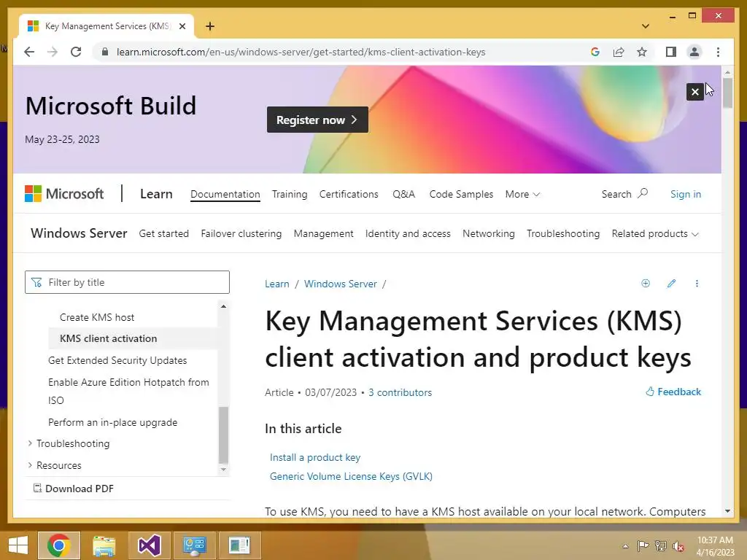Click the Microsoft logo

pyautogui.click(x=64, y=194)
